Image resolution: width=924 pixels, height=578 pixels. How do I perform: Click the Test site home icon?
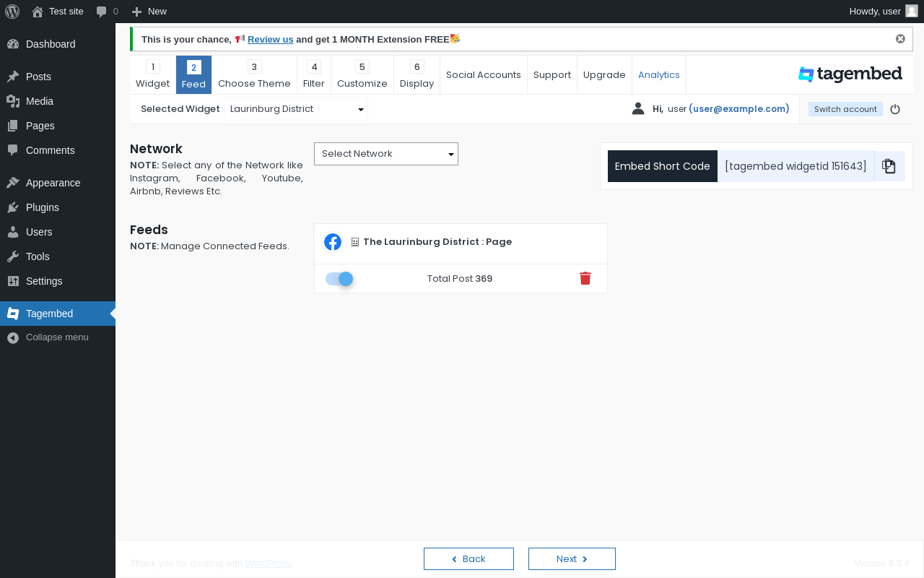pyautogui.click(x=38, y=12)
